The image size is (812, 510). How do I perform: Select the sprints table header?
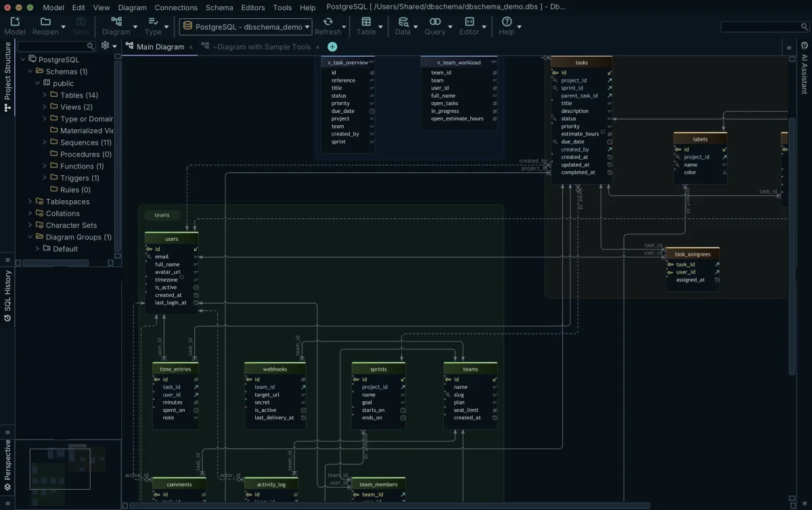pyautogui.click(x=378, y=369)
